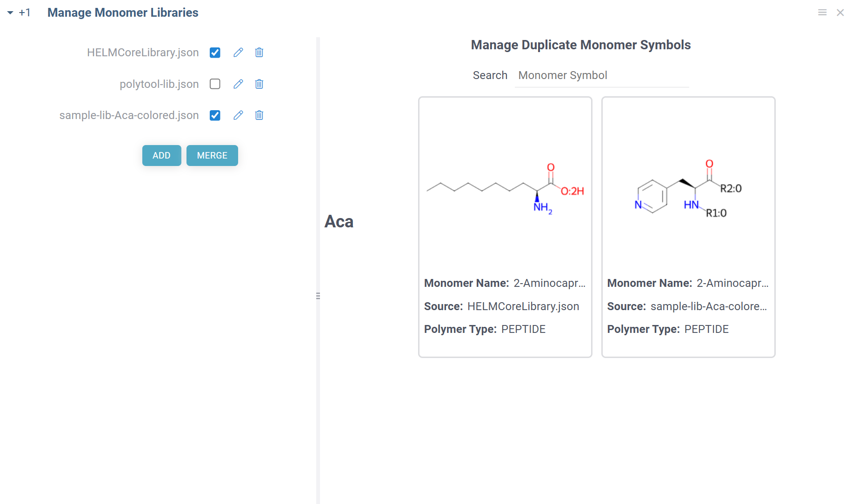Image resolution: width=852 pixels, height=504 pixels.
Task: Select the HELMCoreLibrary monomer structure card
Action: (505, 226)
